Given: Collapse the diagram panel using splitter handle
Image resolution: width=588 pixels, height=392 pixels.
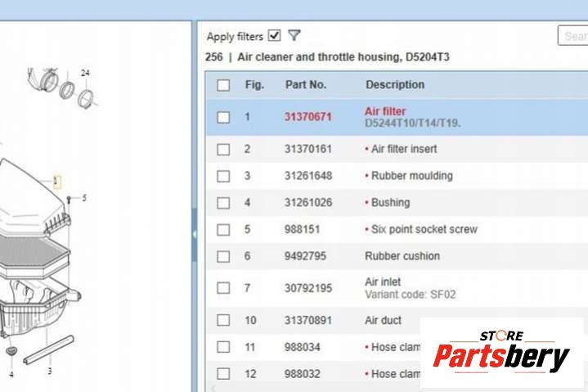Looking at the screenshot, I should 195,234.
